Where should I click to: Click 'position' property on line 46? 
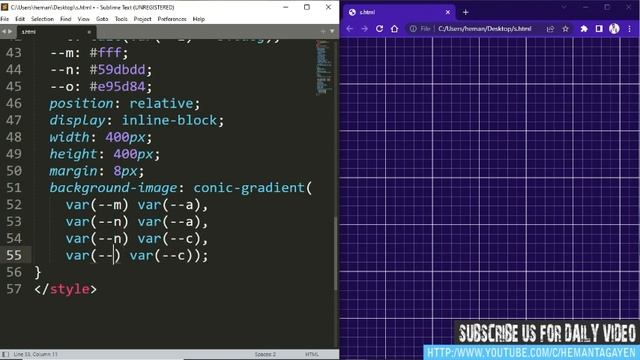tap(81, 103)
